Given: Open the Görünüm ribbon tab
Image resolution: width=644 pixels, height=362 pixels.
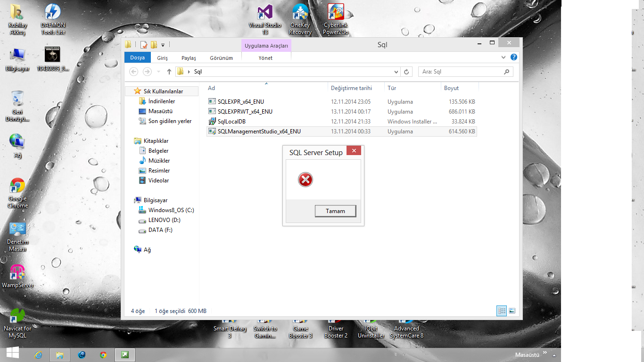Looking at the screenshot, I should (221, 58).
